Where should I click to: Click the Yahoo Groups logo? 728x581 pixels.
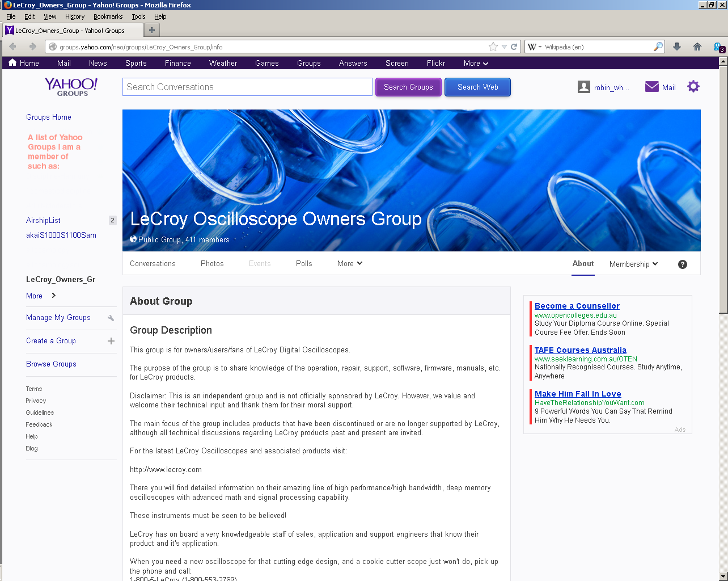click(71, 87)
